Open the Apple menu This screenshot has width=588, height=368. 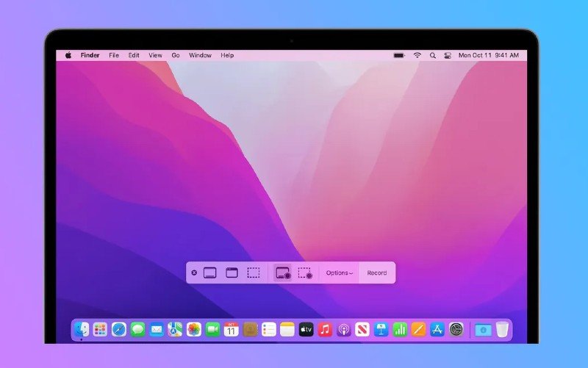click(x=68, y=55)
